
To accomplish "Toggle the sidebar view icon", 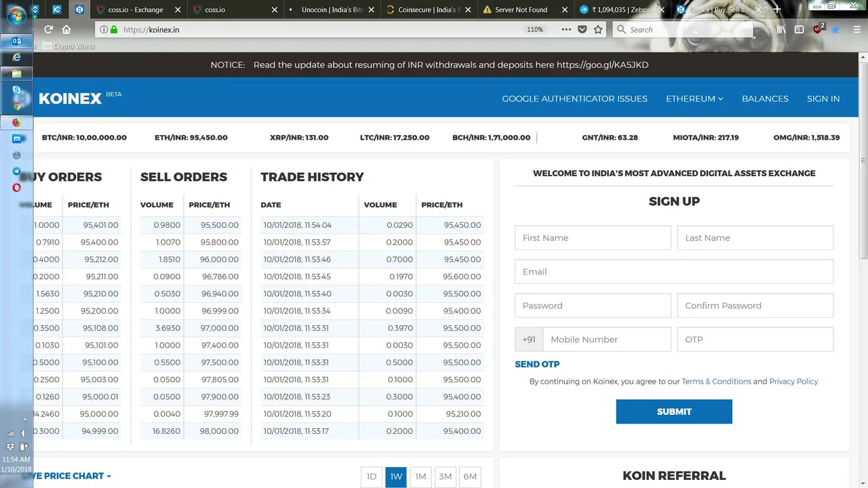I will (800, 30).
